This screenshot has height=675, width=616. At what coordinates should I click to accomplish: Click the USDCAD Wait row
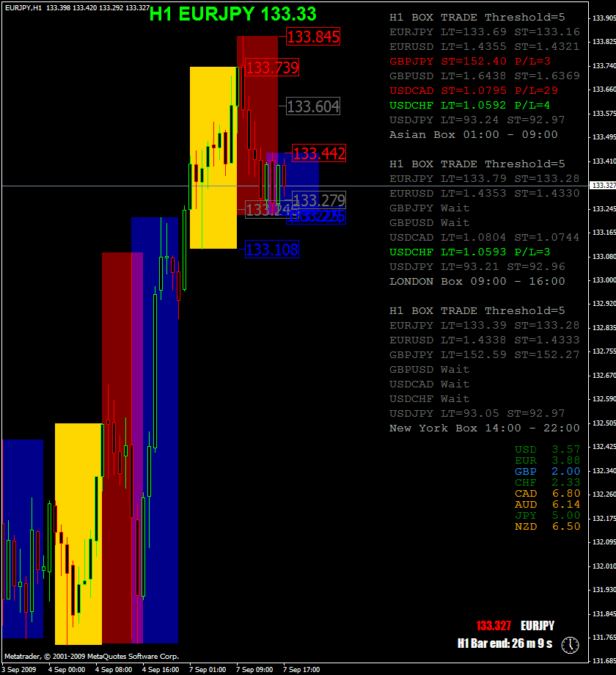coord(429,384)
